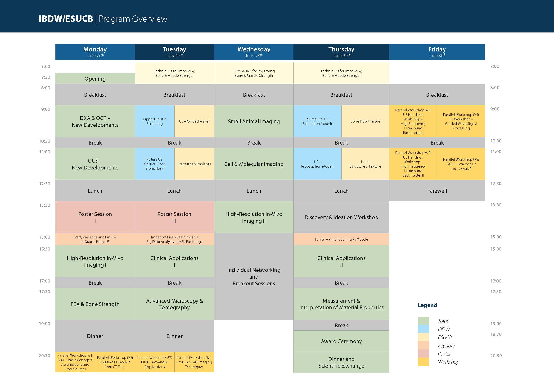This screenshot has width=554, height=392.
Task: Open Opportunistic Screening session block
Action: point(154,121)
